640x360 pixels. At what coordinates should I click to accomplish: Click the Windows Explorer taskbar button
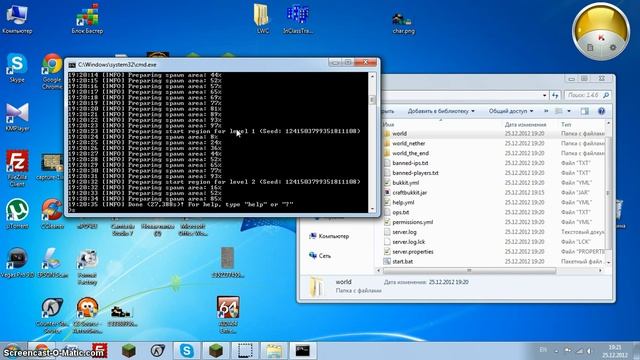(x=274, y=351)
